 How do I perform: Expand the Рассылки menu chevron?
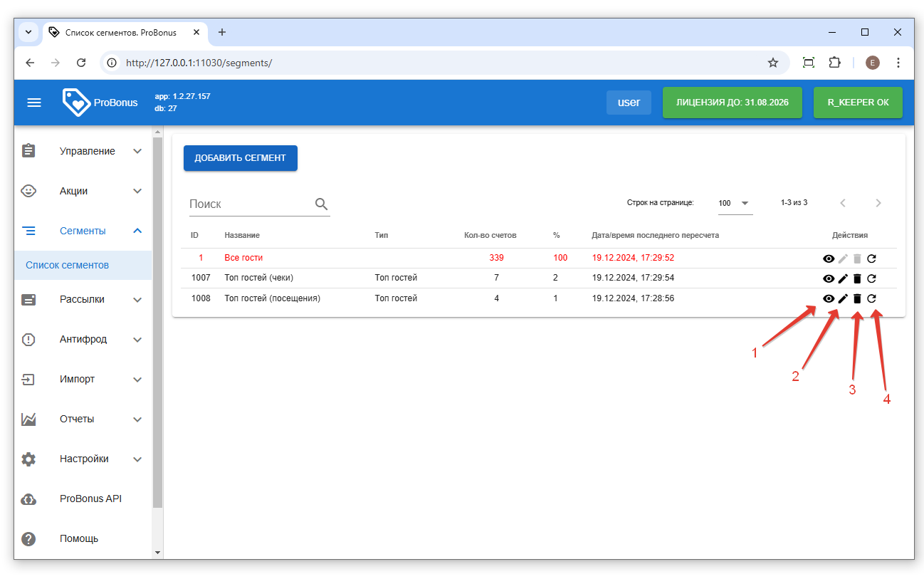click(138, 299)
